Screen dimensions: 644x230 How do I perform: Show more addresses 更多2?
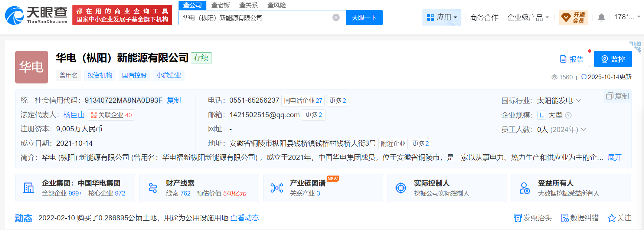coord(420,143)
